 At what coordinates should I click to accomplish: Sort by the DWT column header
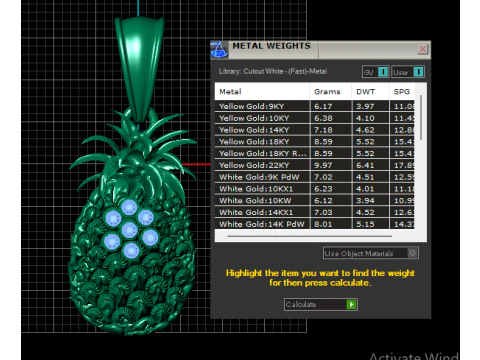coord(370,92)
